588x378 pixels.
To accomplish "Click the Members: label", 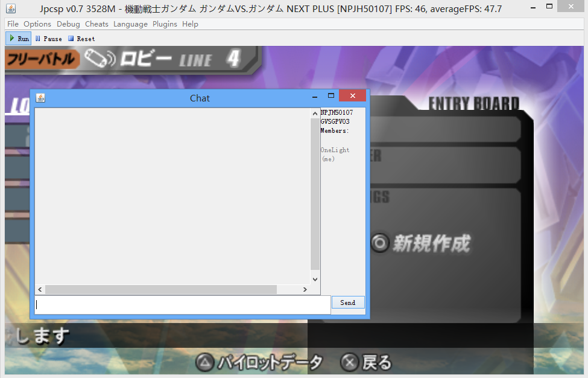I will pos(335,130).
